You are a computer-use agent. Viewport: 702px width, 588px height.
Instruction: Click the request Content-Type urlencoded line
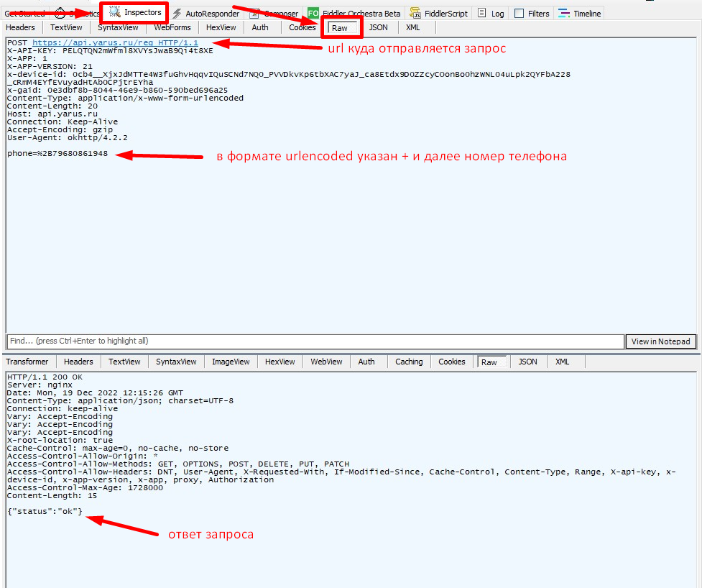point(125,98)
